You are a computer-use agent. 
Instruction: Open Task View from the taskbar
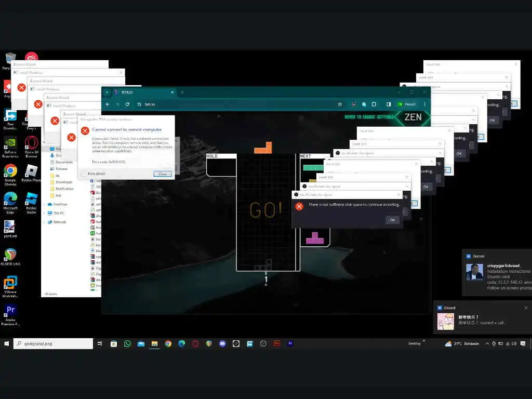(100, 344)
